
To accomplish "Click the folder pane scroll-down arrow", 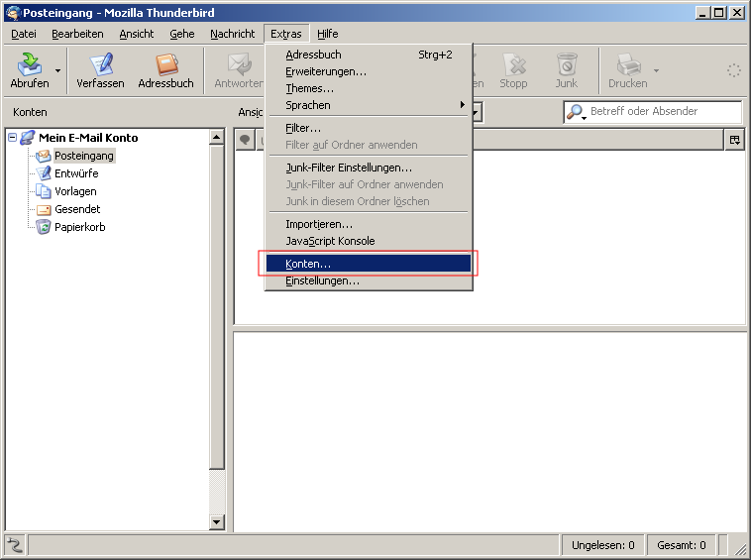I will click(217, 522).
